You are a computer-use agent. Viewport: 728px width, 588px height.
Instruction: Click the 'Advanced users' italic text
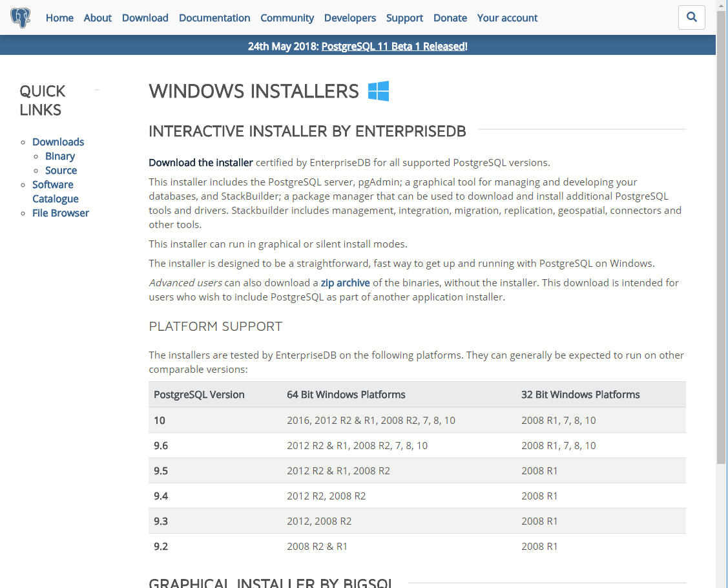(185, 283)
